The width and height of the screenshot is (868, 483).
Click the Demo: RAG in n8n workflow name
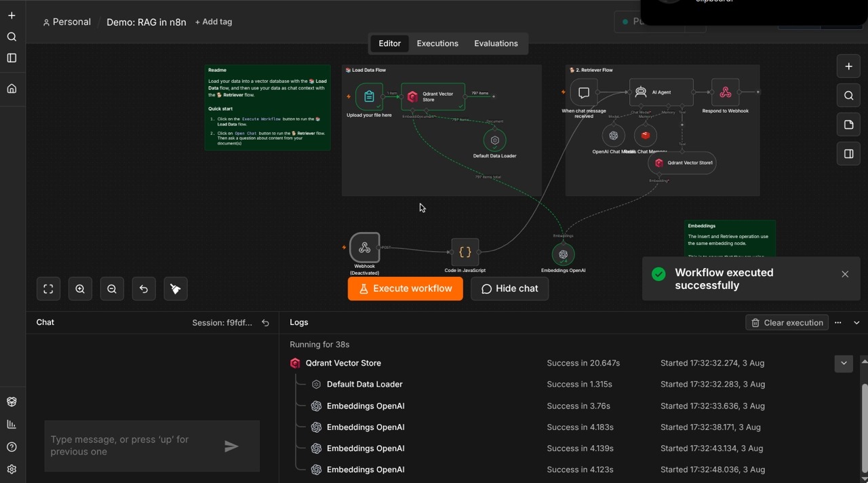pyautogui.click(x=146, y=22)
